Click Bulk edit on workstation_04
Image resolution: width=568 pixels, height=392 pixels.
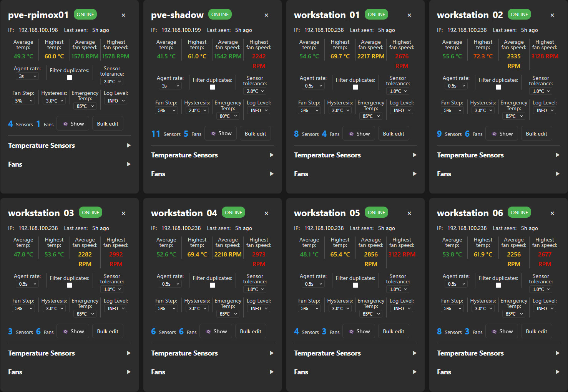coord(251,331)
